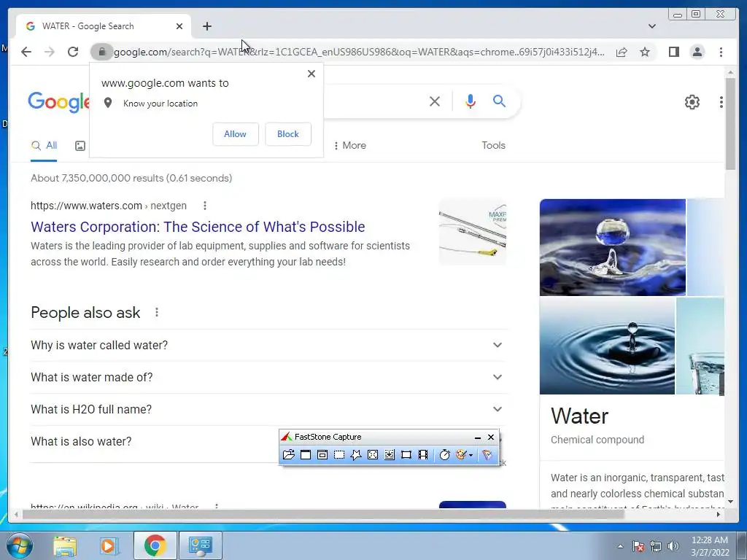Select FastStone freehand region capture tool

coord(355,455)
